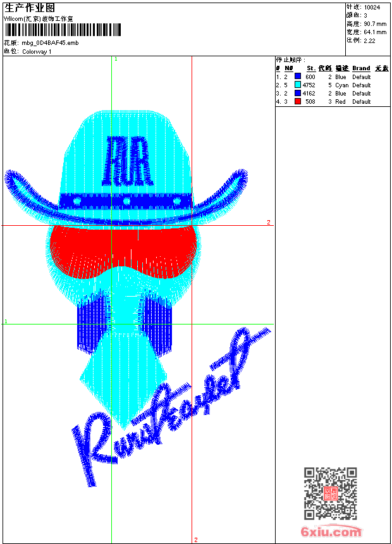This screenshot has height=544, width=392.
Task: Click the '停止顺序' heading
Action: point(291,60)
